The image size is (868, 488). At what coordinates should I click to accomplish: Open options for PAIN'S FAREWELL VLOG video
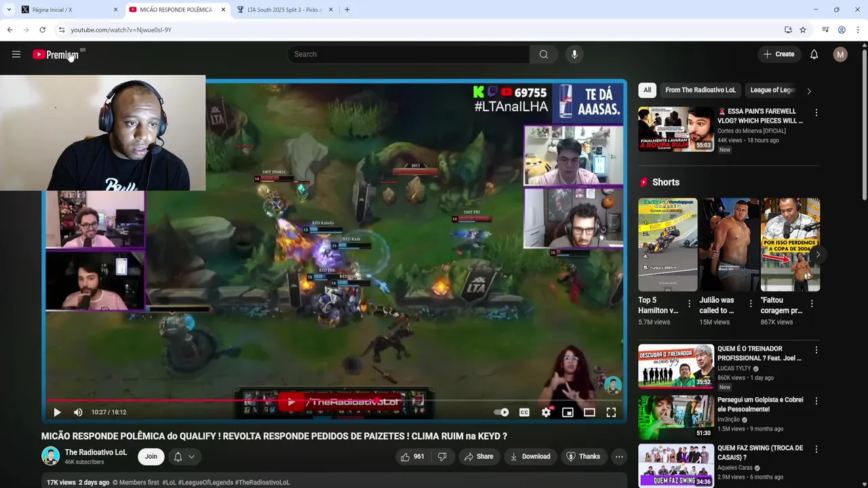[x=816, y=113]
